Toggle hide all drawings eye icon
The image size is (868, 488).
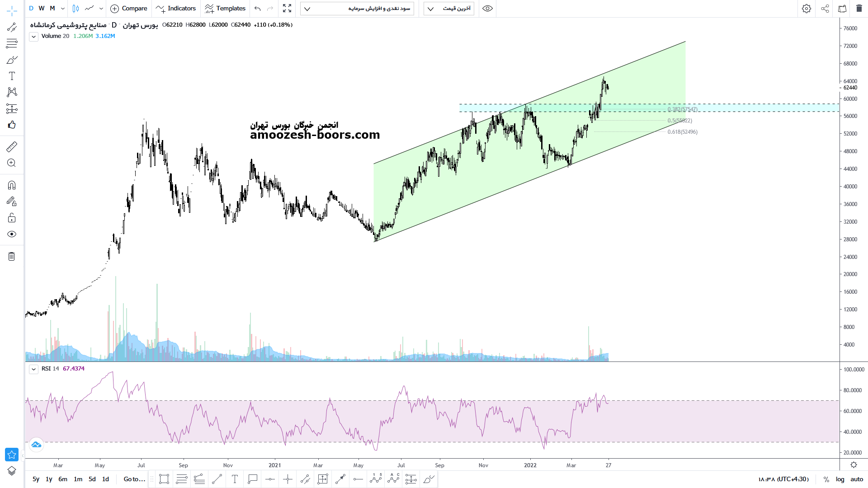pos(12,234)
